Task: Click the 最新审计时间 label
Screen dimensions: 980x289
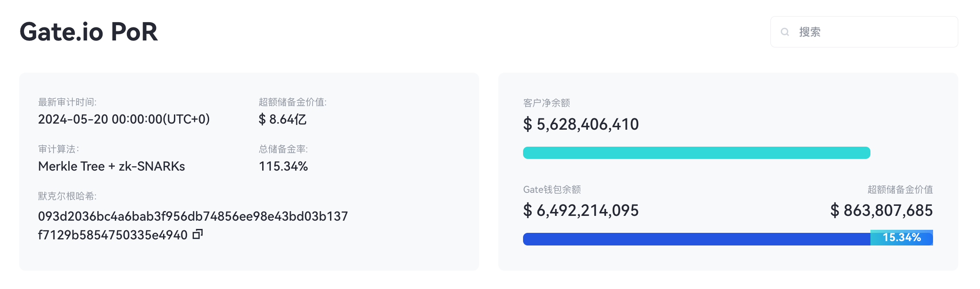Action: (x=67, y=102)
